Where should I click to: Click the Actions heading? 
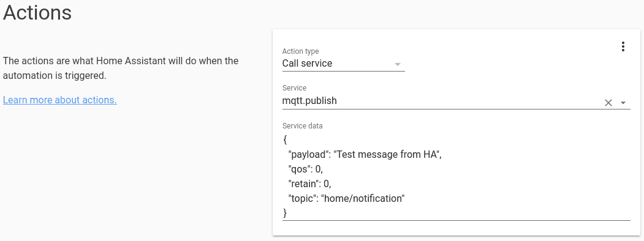click(x=37, y=12)
